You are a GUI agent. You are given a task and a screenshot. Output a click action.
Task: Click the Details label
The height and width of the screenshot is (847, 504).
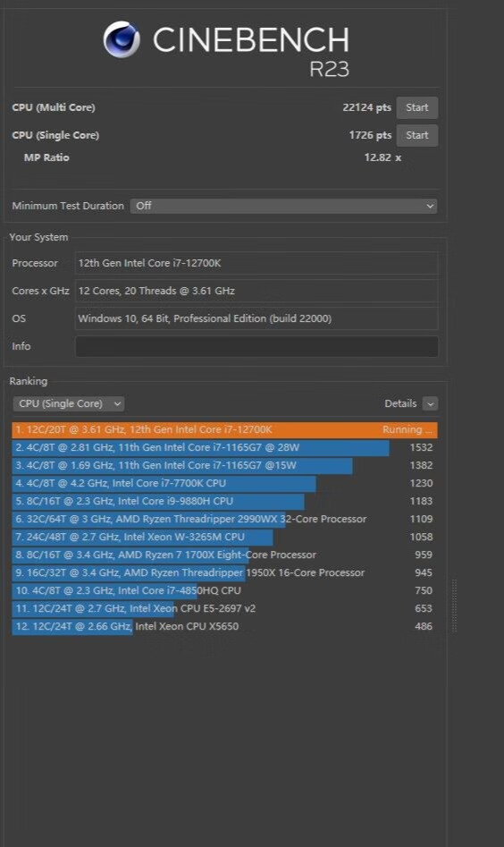click(x=400, y=403)
